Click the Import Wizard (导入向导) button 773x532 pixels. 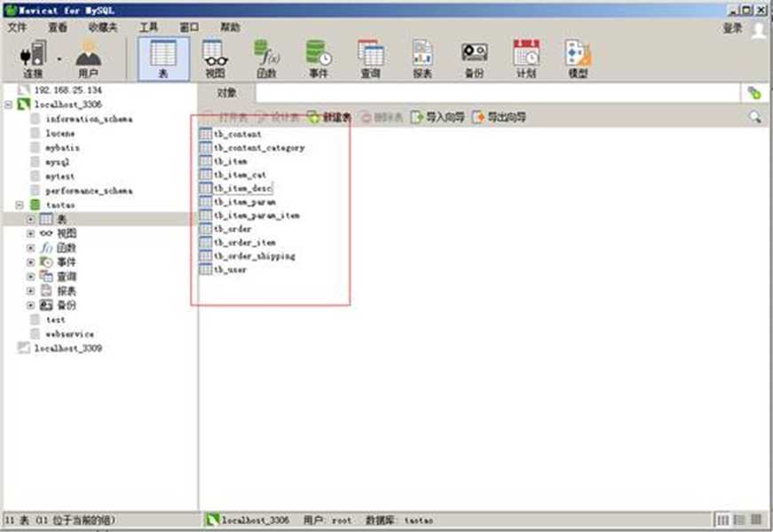click(x=438, y=117)
